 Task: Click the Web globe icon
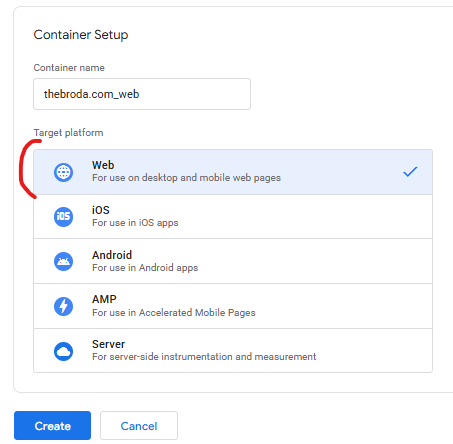click(x=63, y=172)
